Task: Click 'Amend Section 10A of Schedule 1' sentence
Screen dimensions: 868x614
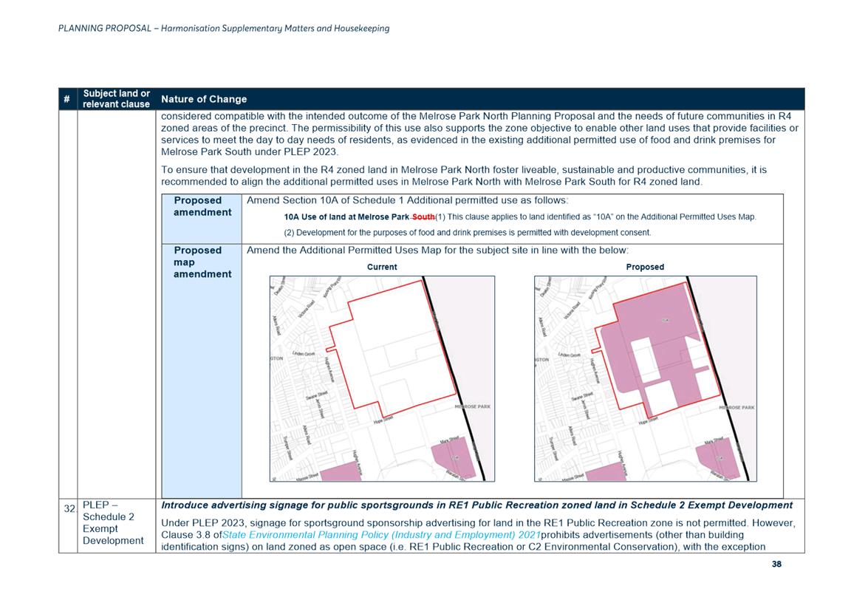Action: pos(408,200)
